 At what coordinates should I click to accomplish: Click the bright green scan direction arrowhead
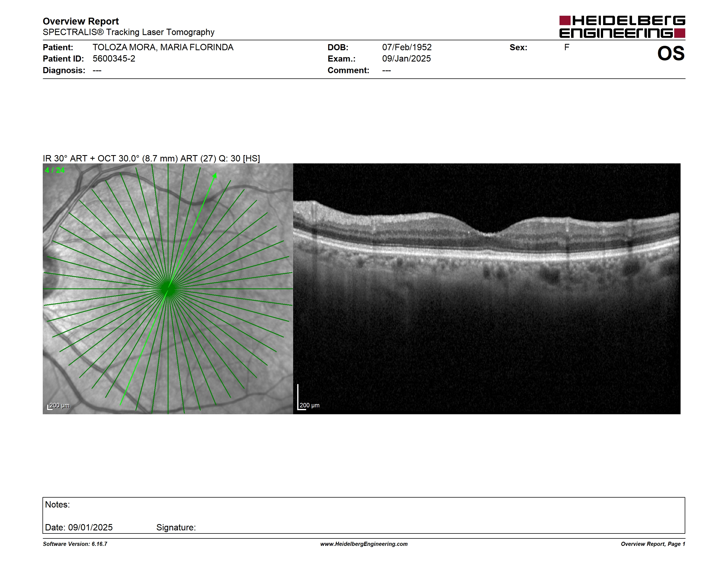point(215,176)
